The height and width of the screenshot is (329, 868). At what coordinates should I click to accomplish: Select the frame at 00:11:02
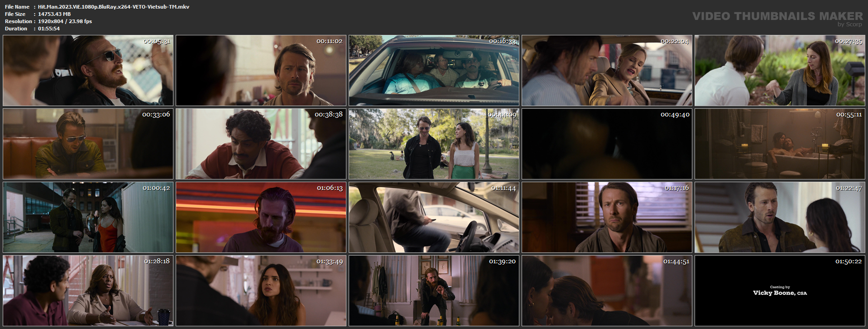(261, 71)
